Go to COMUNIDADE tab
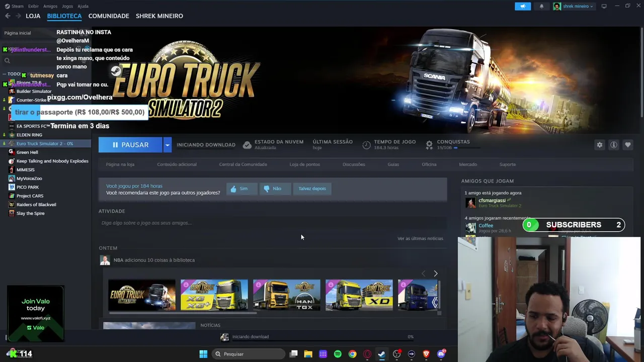 point(109,16)
